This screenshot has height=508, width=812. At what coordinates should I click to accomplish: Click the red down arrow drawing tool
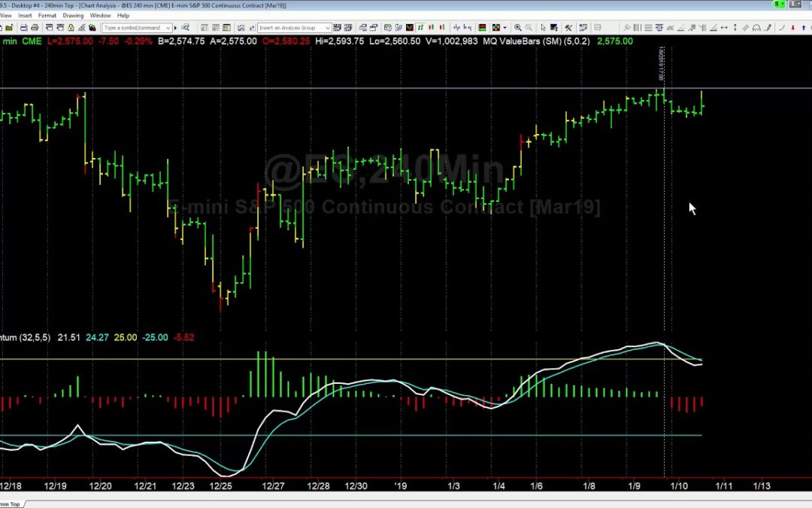point(793,28)
